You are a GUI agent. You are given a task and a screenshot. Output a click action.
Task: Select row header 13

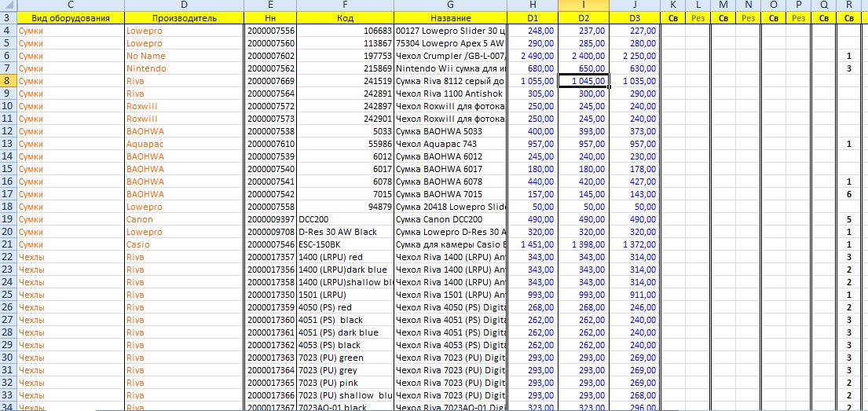click(x=9, y=144)
